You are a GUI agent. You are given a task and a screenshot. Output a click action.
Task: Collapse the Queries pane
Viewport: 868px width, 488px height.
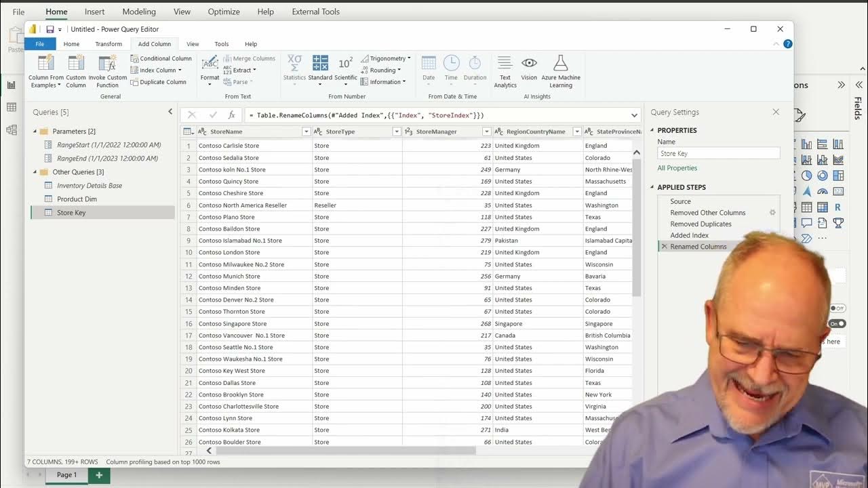(x=170, y=112)
